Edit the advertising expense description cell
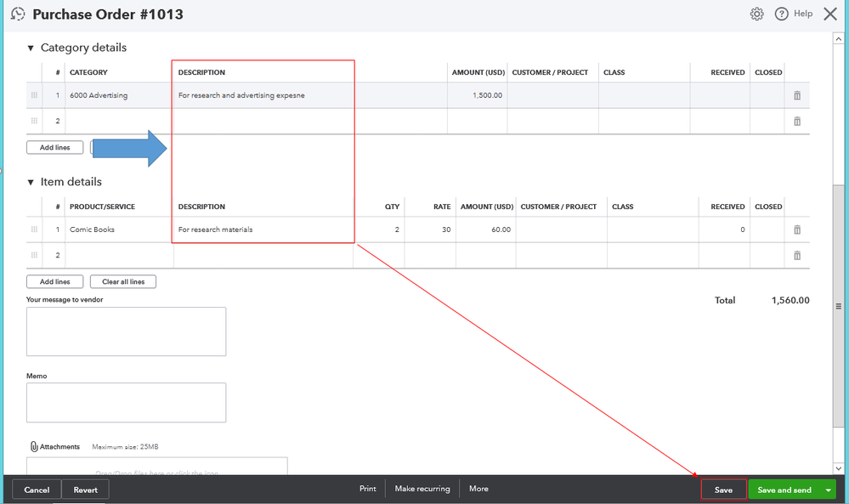This screenshot has height=504, width=849. pos(310,95)
